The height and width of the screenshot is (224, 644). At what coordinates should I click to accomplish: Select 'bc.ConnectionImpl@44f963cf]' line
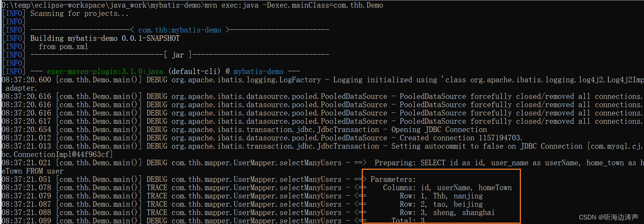(x=57, y=155)
